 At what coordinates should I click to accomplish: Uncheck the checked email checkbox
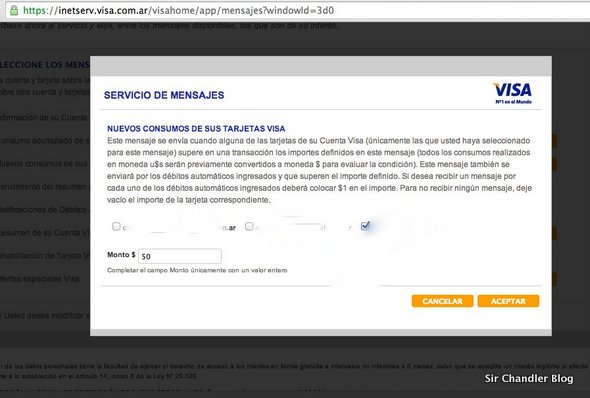(365, 226)
